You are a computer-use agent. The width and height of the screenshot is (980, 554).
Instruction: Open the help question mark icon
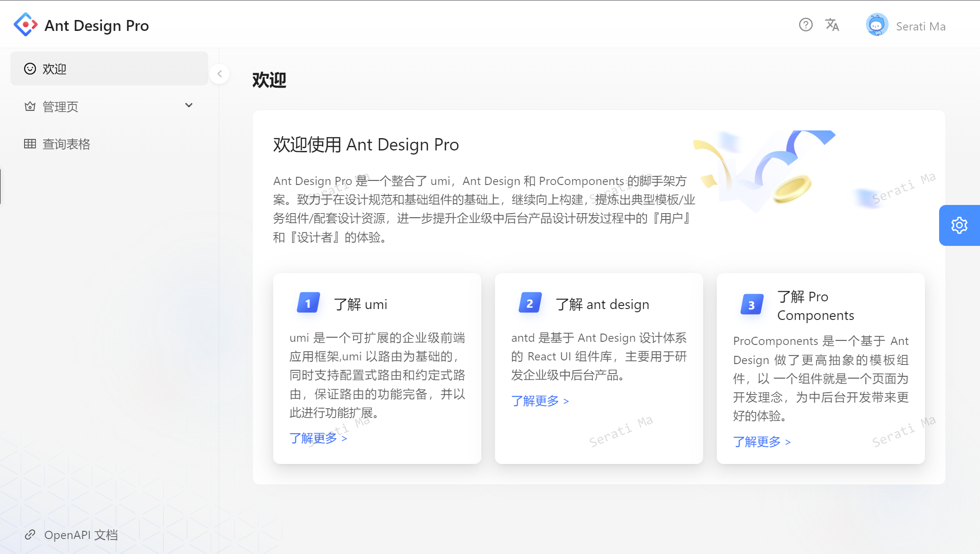pos(805,25)
